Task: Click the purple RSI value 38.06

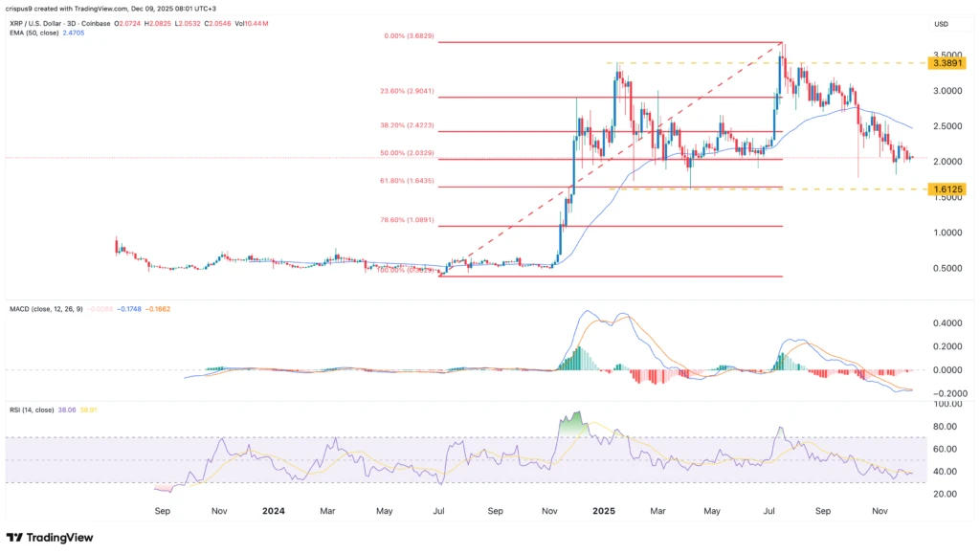Action: pos(67,410)
